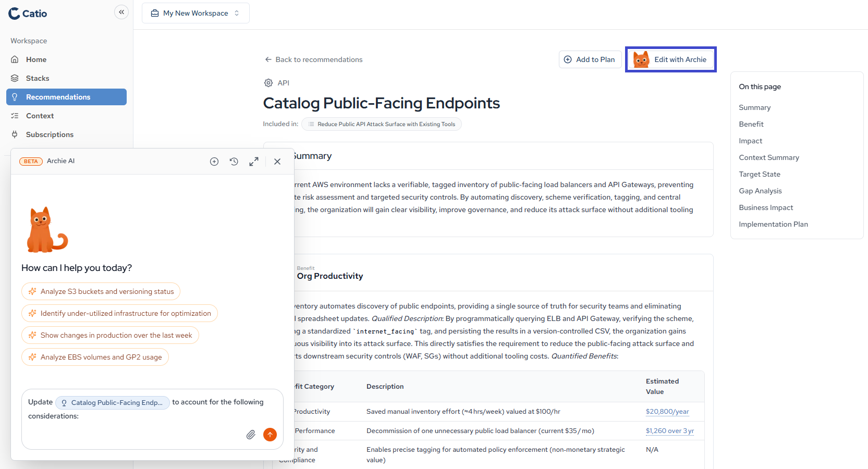
Task: Jump to Target State section
Action: coord(759,174)
